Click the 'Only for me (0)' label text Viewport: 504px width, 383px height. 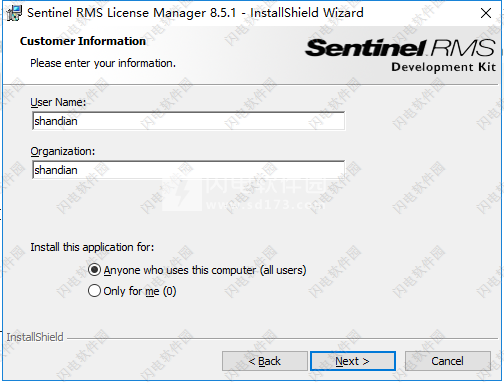[140, 291]
